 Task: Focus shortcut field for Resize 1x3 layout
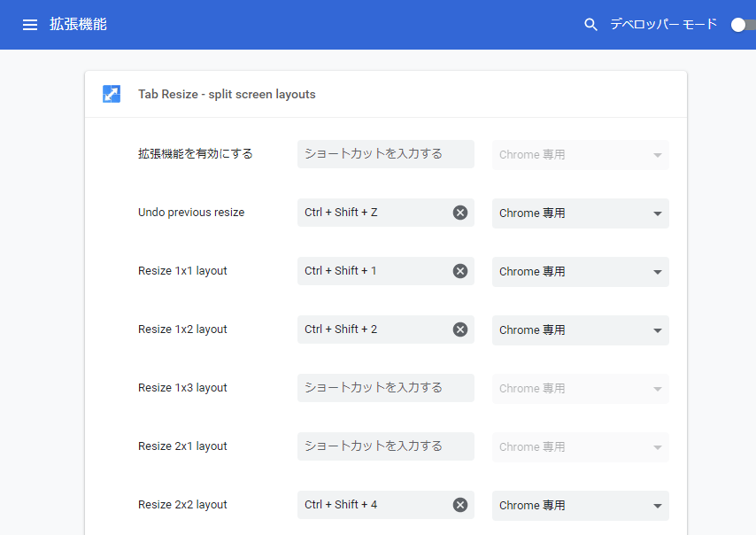(x=386, y=388)
